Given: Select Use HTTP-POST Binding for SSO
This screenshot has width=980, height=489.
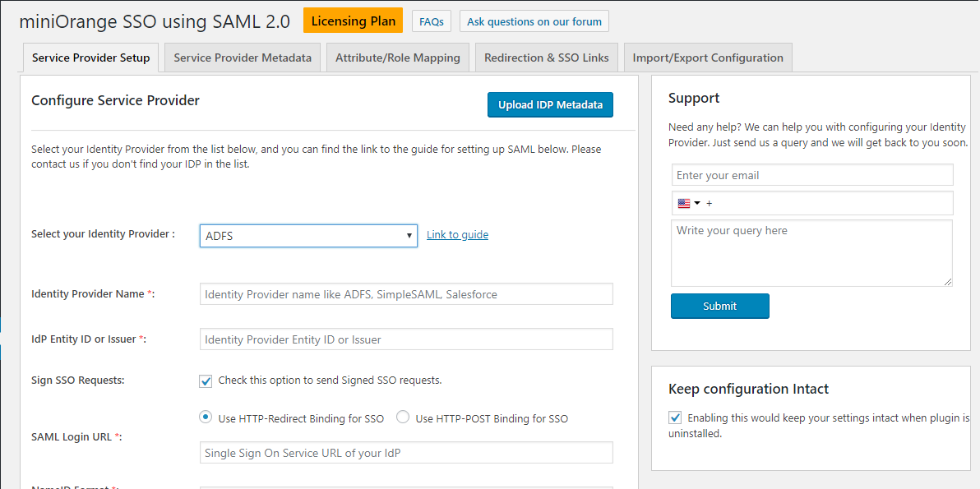Looking at the screenshot, I should (x=403, y=417).
